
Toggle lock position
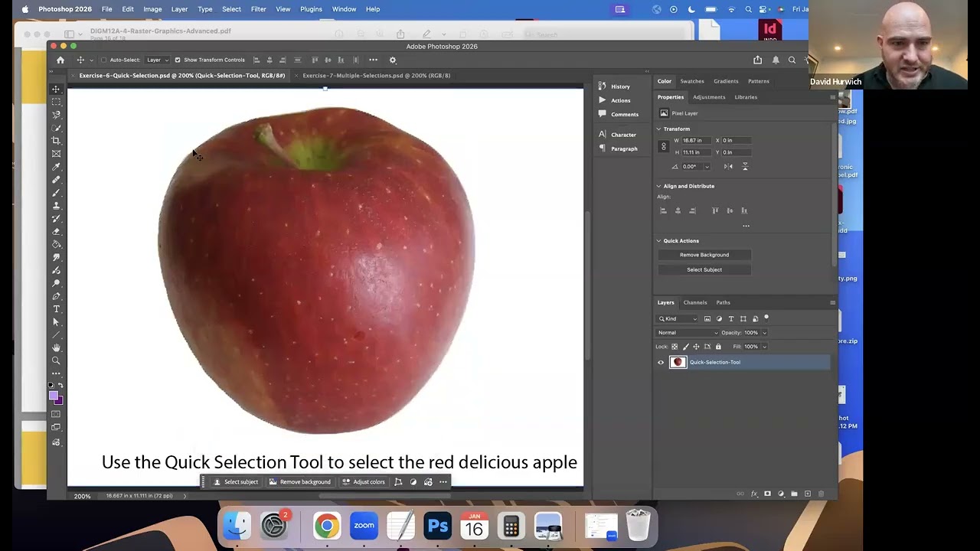pyautogui.click(x=696, y=347)
